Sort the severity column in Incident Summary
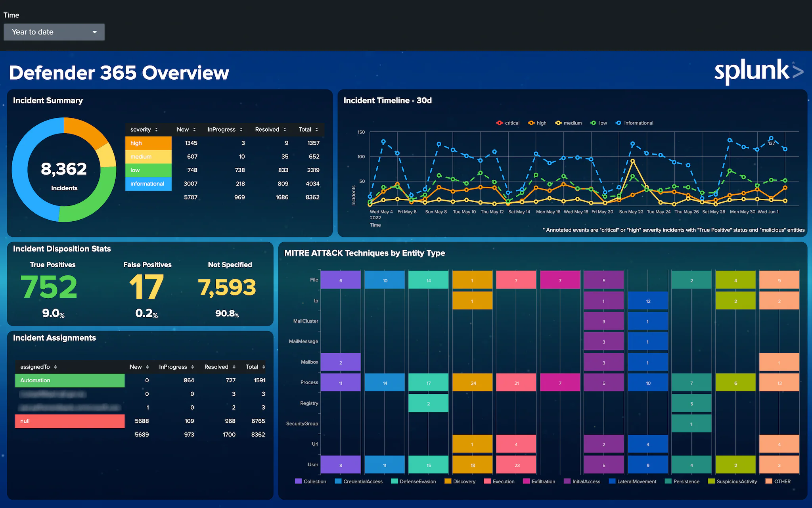Image resolution: width=812 pixels, height=508 pixels. 143,129
